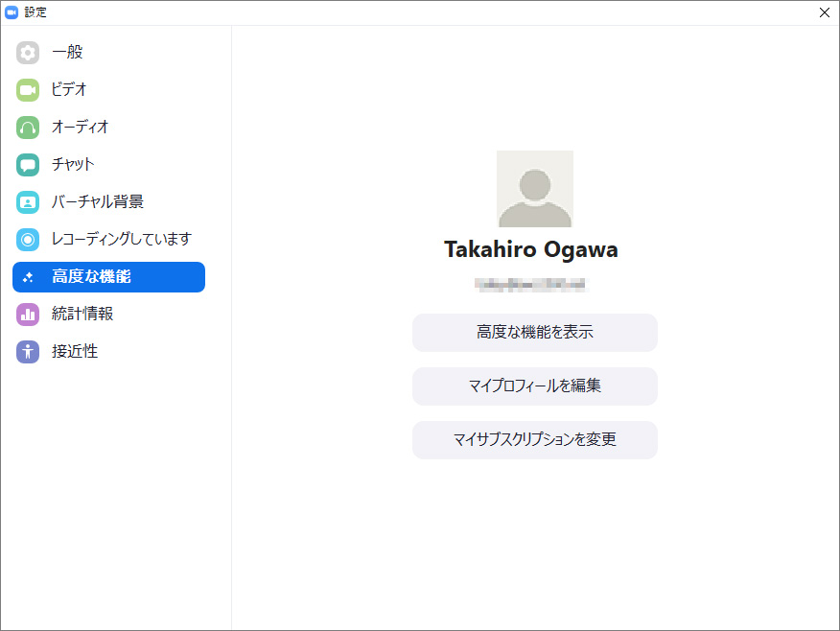
Task: Close the 設定 window
Action: pos(824,12)
